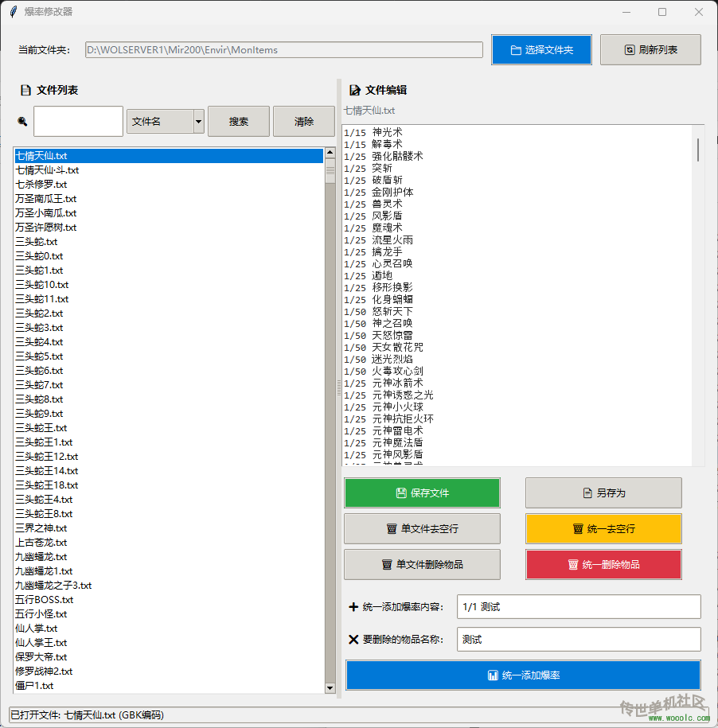Open the 文件名 search type dropdown
Viewport: 718px width, 728px height.
198,122
